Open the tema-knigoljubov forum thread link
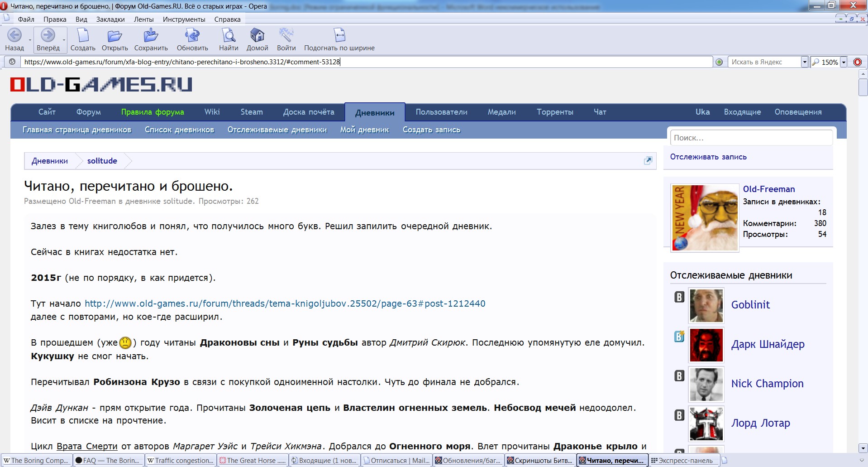 [x=285, y=303]
